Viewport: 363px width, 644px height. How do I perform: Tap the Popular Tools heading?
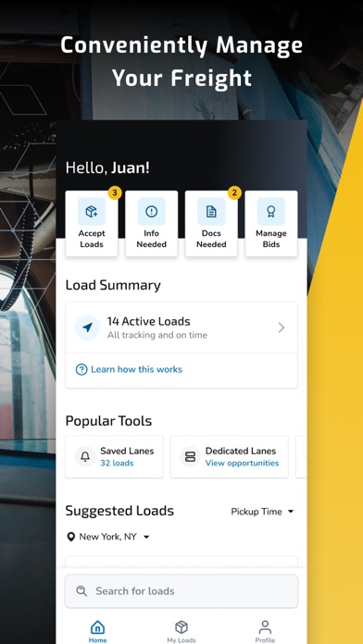[x=108, y=421]
